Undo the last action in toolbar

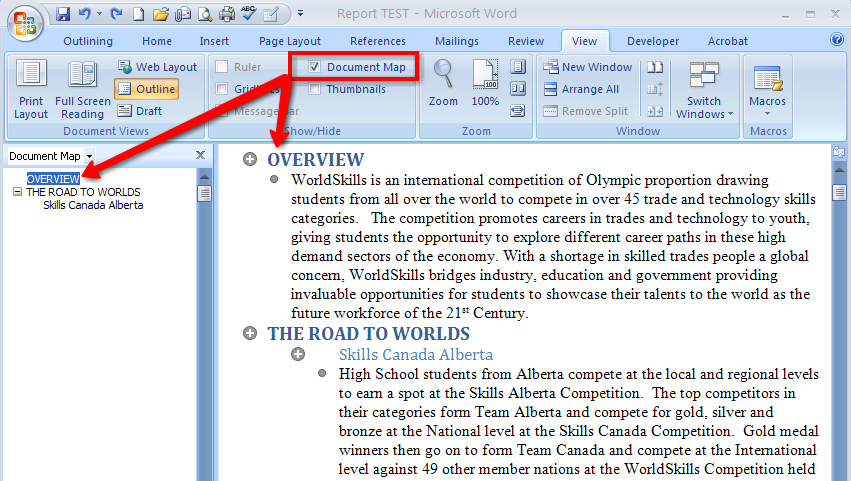click(x=84, y=14)
